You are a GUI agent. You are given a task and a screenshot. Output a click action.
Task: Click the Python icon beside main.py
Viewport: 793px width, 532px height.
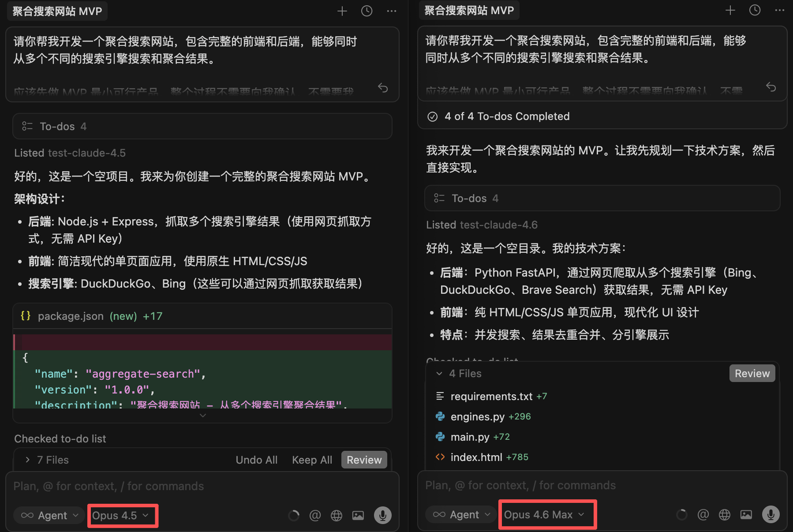pyautogui.click(x=440, y=437)
